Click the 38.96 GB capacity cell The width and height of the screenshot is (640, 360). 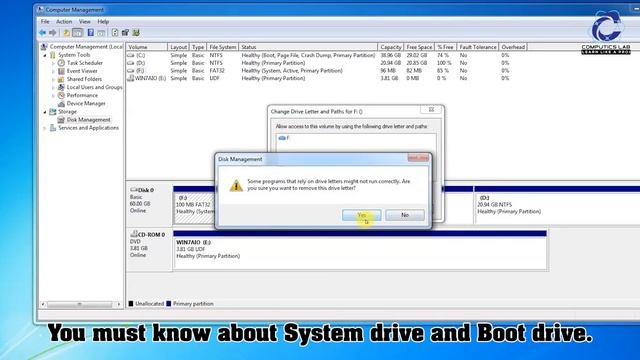391,55
